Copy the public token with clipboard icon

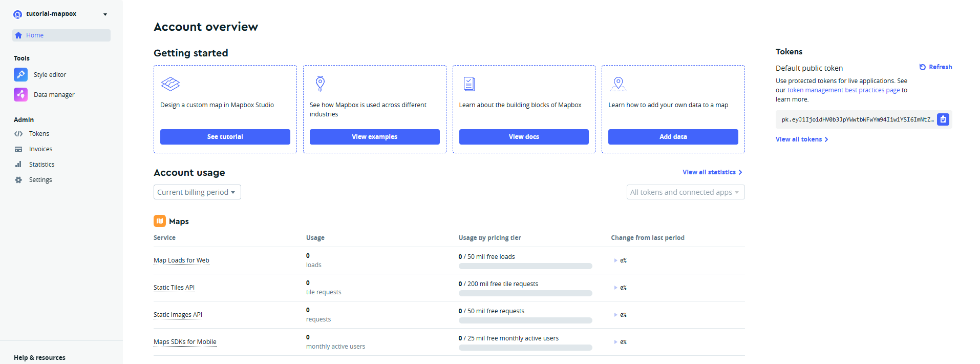pos(943,119)
